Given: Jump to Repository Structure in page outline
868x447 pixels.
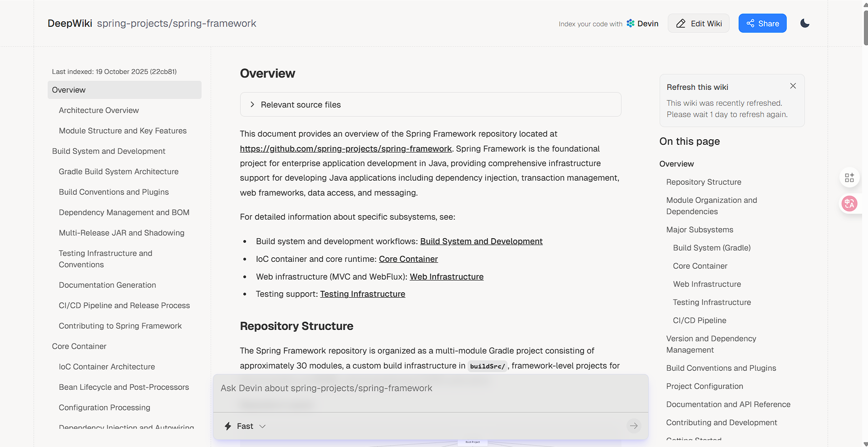Looking at the screenshot, I should tap(703, 182).
